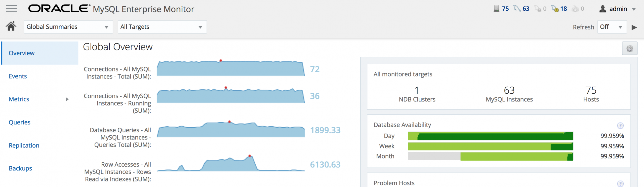Image resolution: width=644 pixels, height=187 pixels.
Task: Open the All Targets dropdown
Action: [162, 27]
